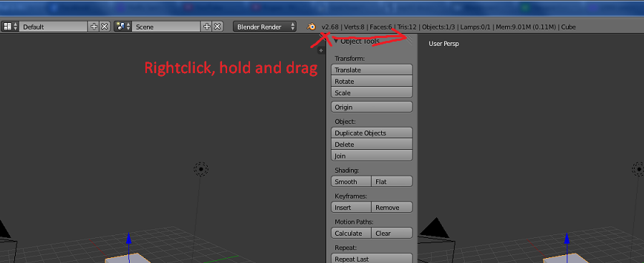Add a new screen layout next to Default
This screenshot has height=263, width=644.
[x=94, y=27]
